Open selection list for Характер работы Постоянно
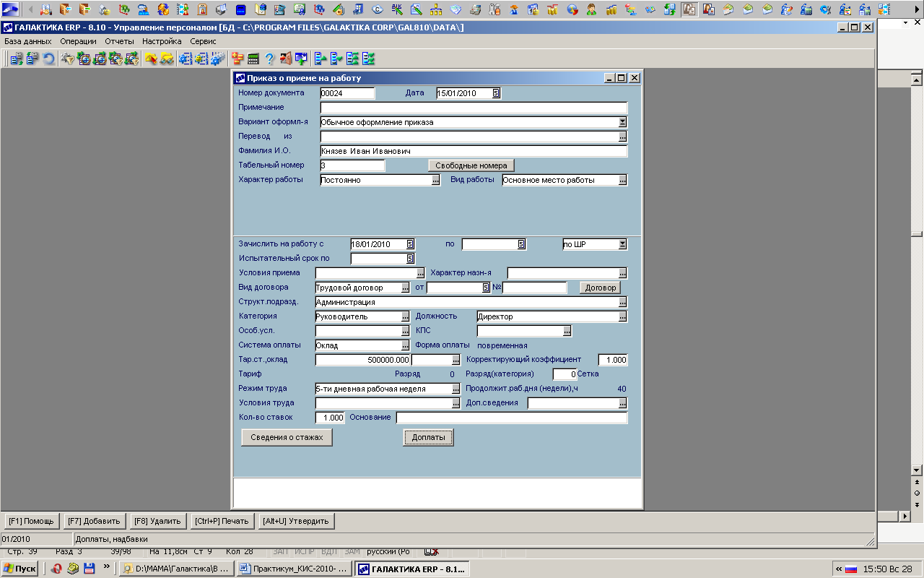924x578 pixels. click(435, 180)
